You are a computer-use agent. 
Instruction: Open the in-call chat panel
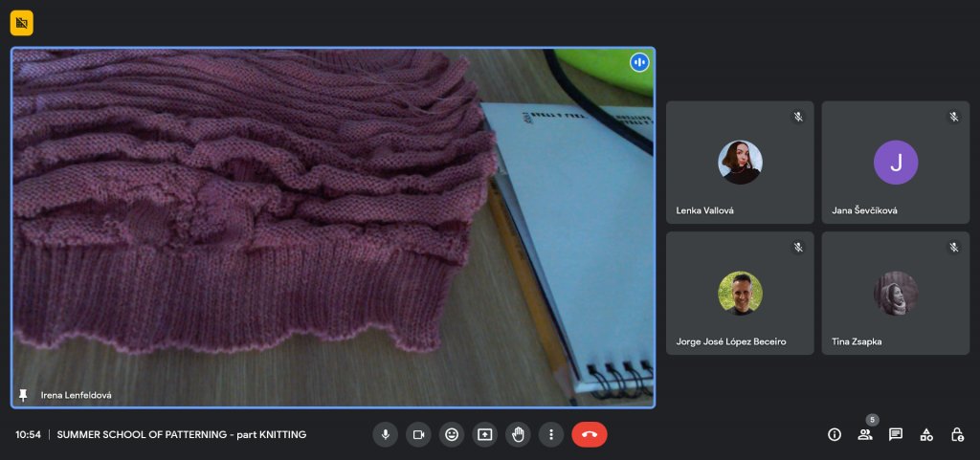896,434
